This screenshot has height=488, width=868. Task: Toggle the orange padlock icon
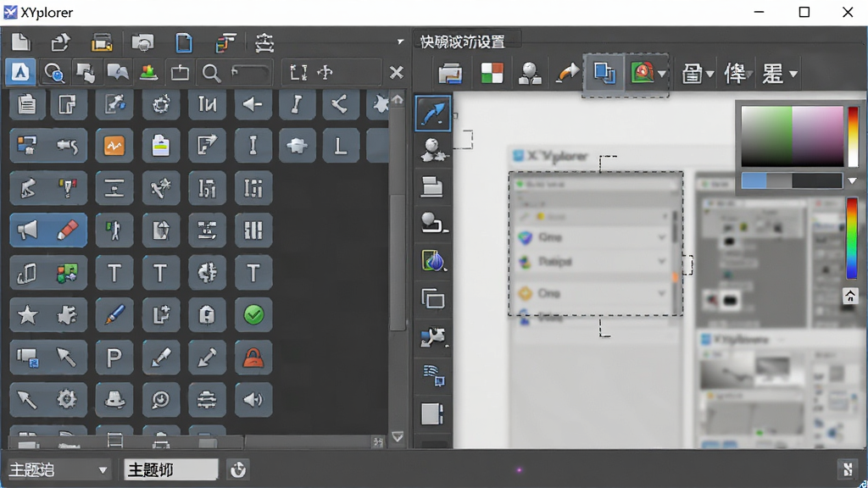coord(253,358)
